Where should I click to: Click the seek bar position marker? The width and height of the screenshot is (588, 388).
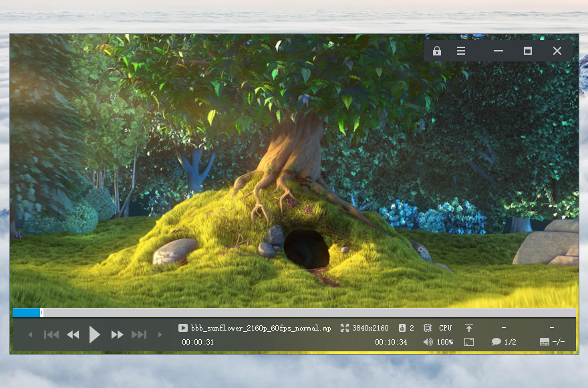click(41, 313)
